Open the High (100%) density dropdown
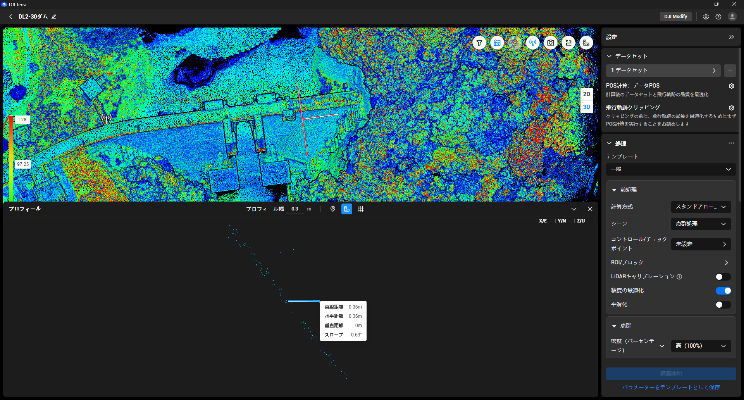The width and height of the screenshot is (744, 400). [x=701, y=346]
